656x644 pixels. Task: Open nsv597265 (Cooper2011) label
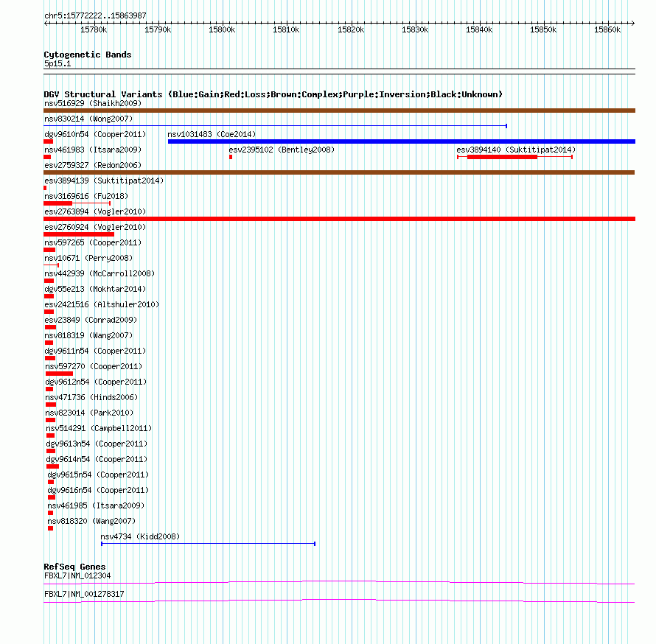click(x=93, y=242)
